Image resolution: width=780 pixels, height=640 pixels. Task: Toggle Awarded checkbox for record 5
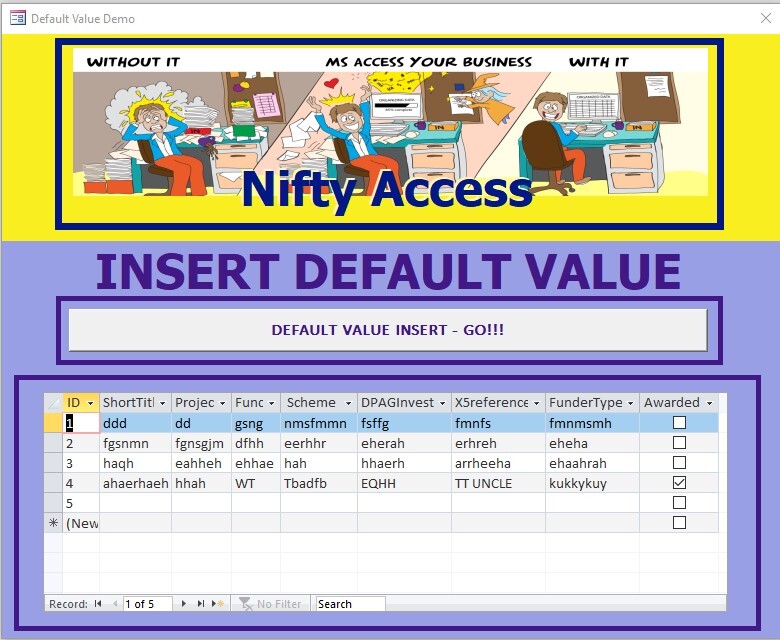point(679,503)
